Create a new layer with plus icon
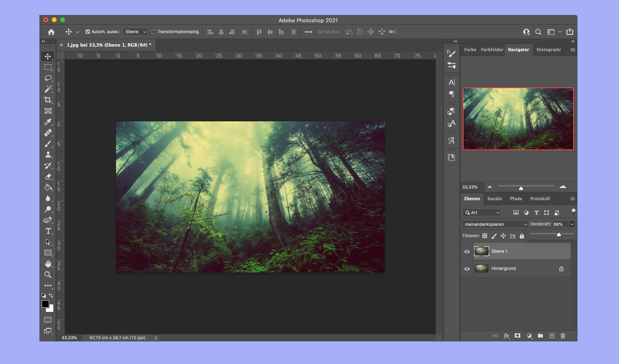This screenshot has height=364, width=619. [x=552, y=336]
